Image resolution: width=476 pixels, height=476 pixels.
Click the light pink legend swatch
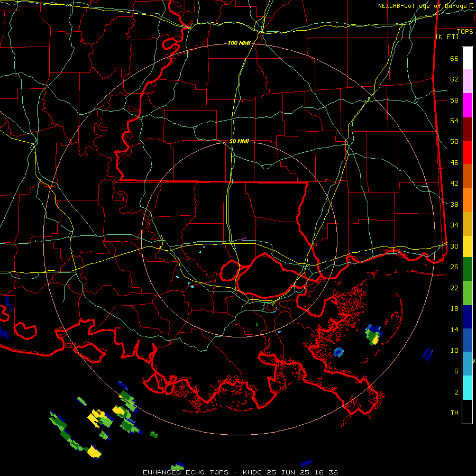pyautogui.click(x=467, y=81)
